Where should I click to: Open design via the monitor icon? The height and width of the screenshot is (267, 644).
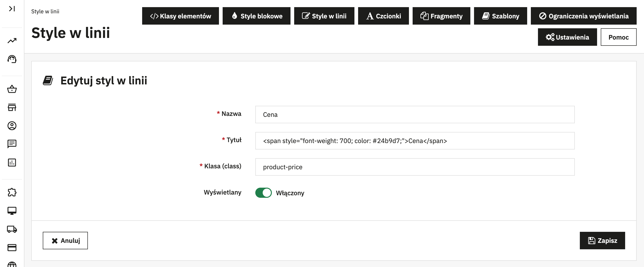point(12,210)
